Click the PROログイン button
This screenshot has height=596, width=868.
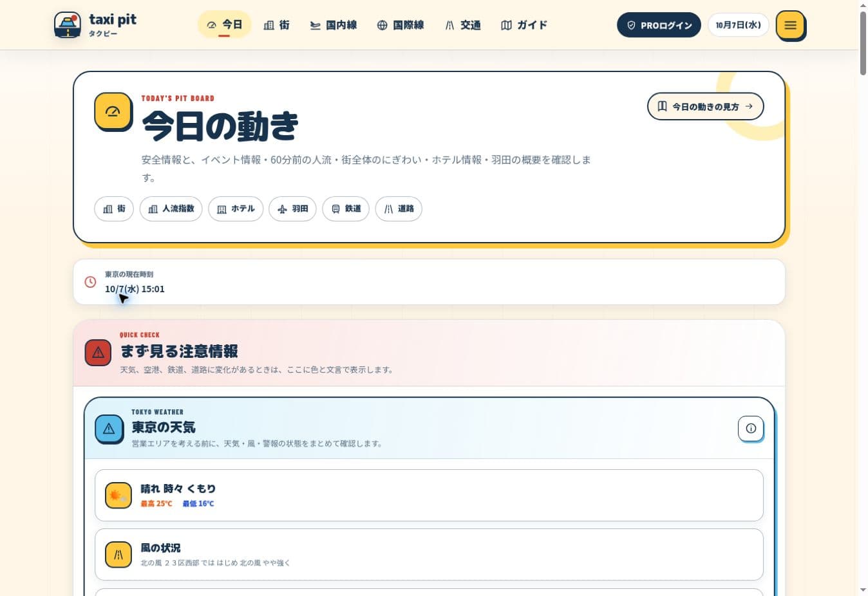click(659, 25)
